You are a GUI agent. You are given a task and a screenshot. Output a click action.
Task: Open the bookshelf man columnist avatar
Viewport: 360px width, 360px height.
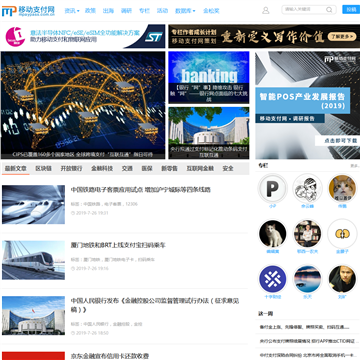tap(307, 234)
